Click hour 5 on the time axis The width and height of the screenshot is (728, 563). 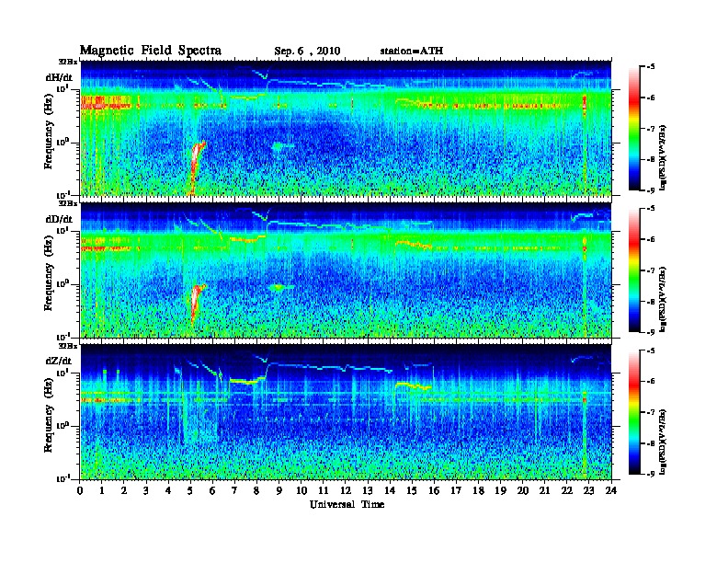click(190, 490)
